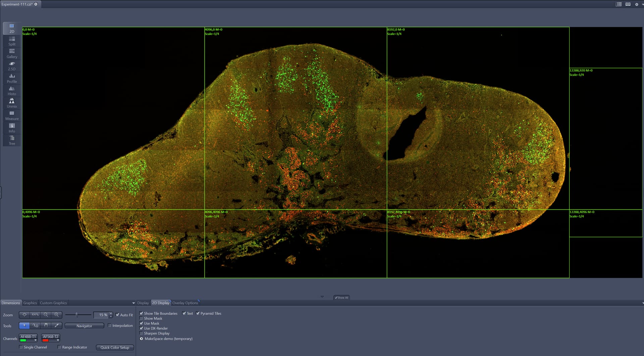Enable the Show Mask option
This screenshot has height=356, width=644.
click(141, 318)
